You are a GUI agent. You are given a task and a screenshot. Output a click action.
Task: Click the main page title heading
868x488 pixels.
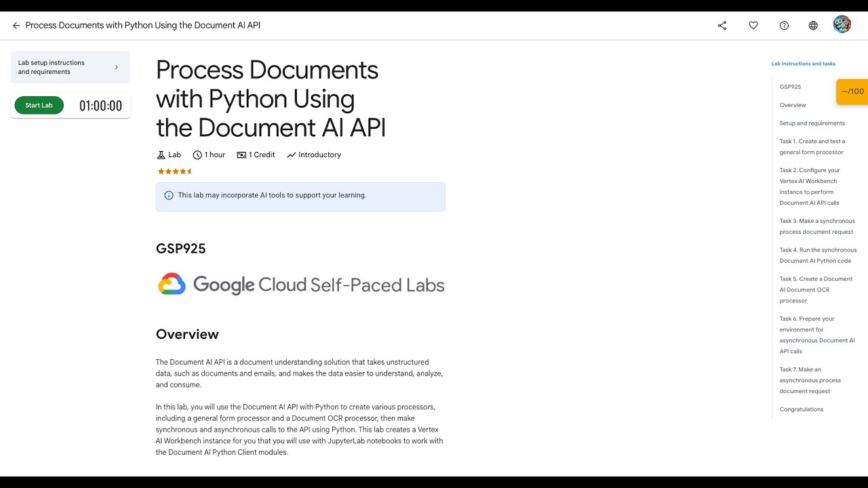click(x=271, y=99)
